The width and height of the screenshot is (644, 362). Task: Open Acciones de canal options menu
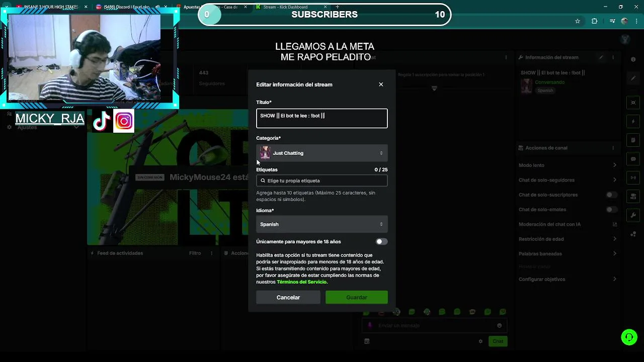pyautogui.click(x=613, y=148)
